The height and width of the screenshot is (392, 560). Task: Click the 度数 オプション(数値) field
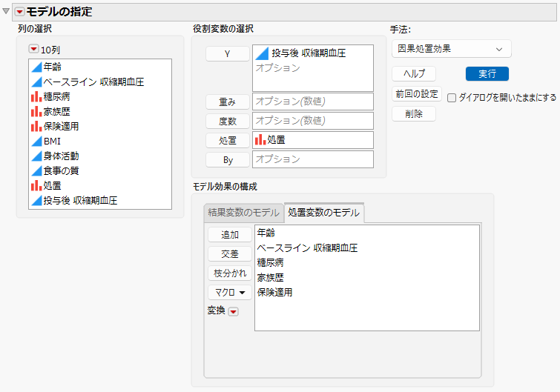pyautogui.click(x=313, y=121)
